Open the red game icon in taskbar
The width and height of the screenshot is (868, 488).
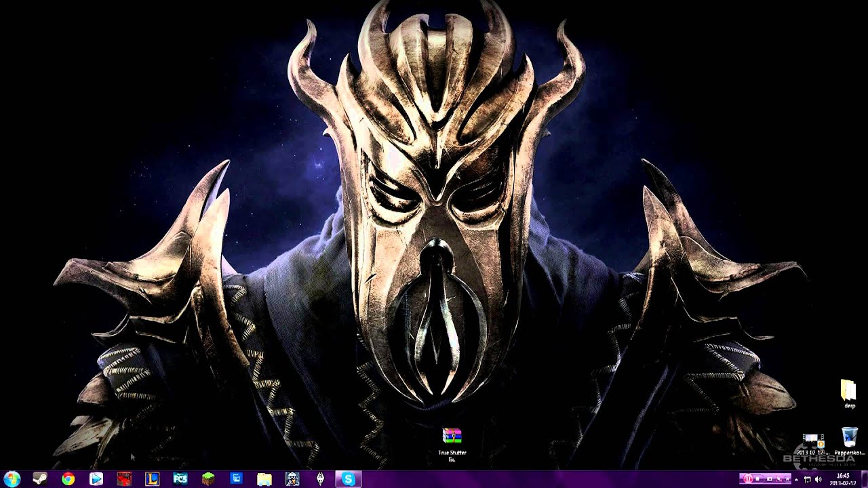pyautogui.click(x=124, y=479)
